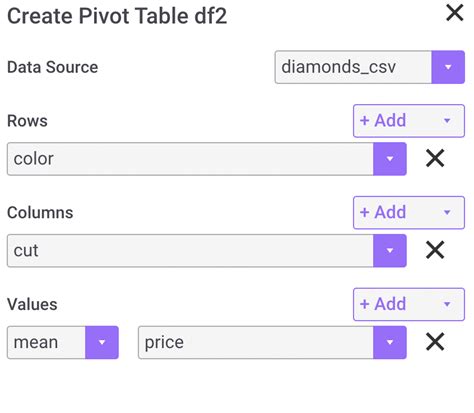Open the diamonds_csv data source dropdown

[x=370, y=67]
